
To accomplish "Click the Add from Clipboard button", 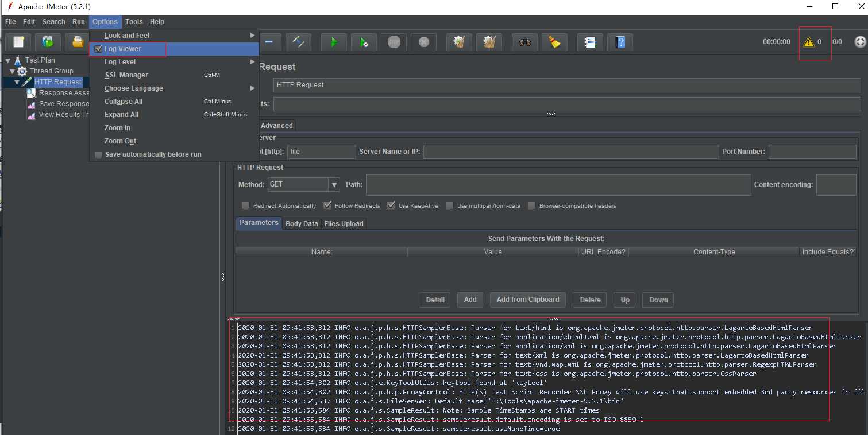I will coord(528,300).
